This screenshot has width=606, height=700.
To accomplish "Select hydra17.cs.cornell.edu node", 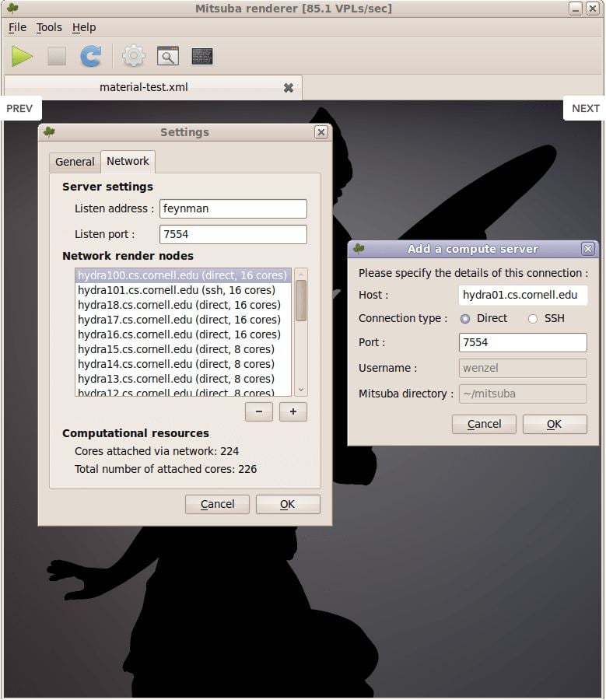I will (x=183, y=320).
